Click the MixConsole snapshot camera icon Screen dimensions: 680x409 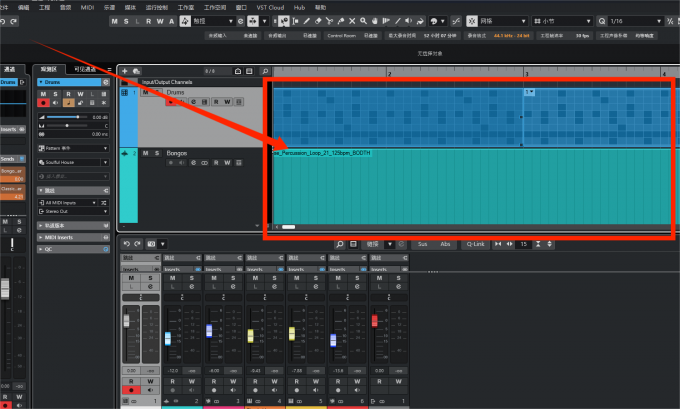(151, 244)
